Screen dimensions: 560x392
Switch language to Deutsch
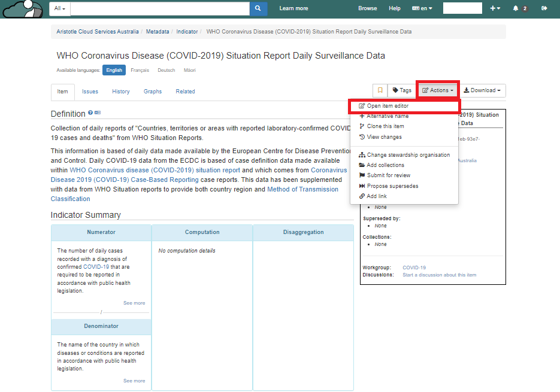(x=167, y=70)
